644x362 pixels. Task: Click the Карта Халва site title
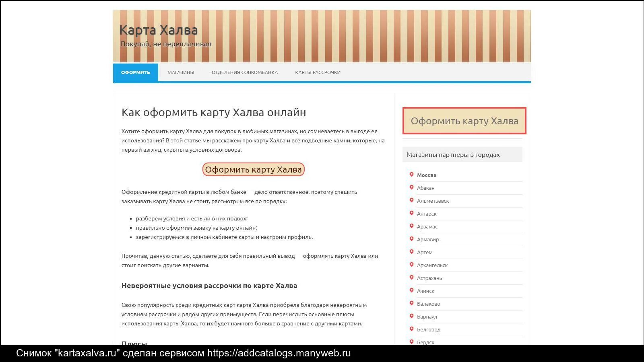(159, 30)
